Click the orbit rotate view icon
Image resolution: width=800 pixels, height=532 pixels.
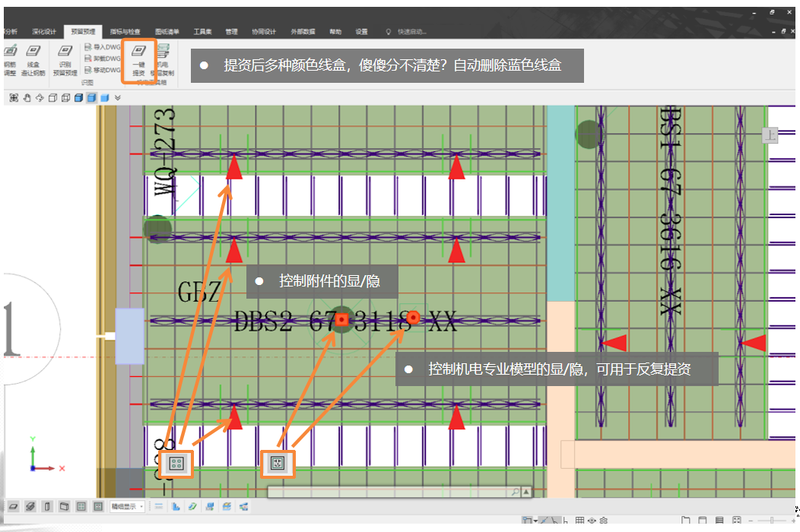tap(40, 97)
